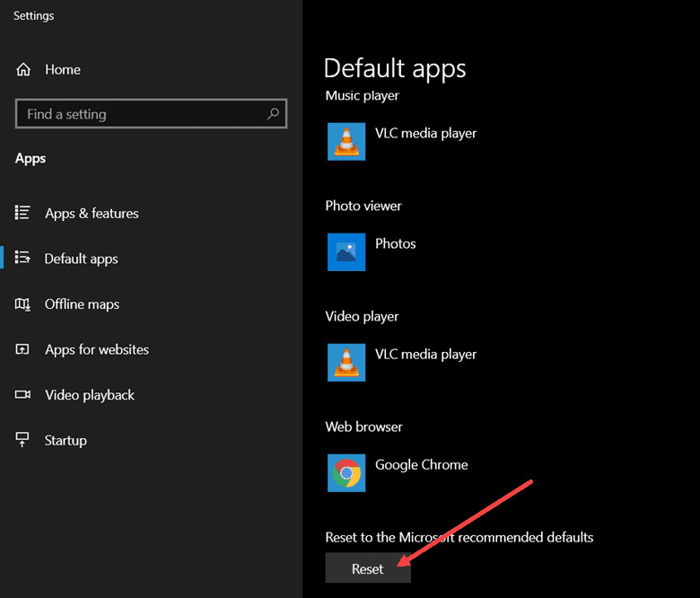Open Apps & features page
The height and width of the screenshot is (598, 700).
(x=92, y=214)
